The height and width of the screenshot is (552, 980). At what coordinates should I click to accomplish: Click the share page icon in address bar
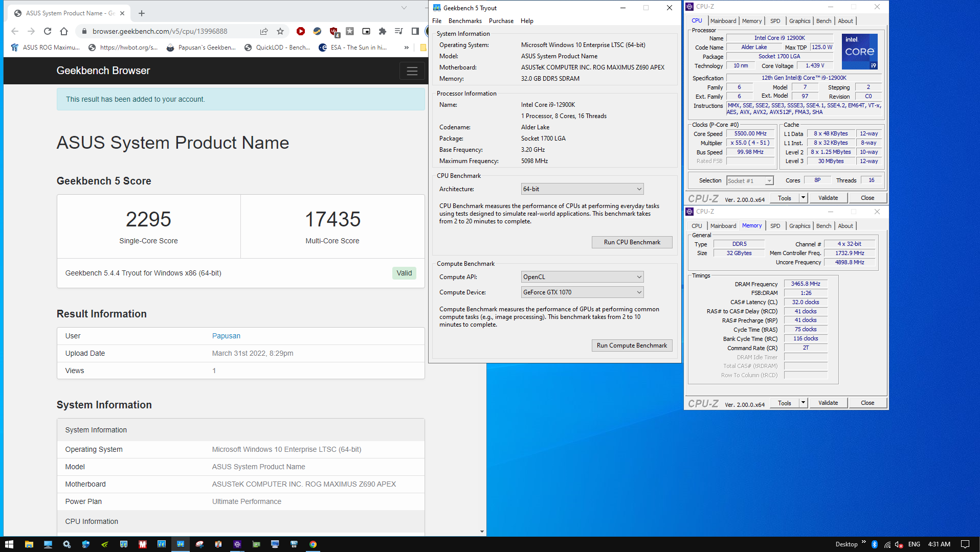264,31
